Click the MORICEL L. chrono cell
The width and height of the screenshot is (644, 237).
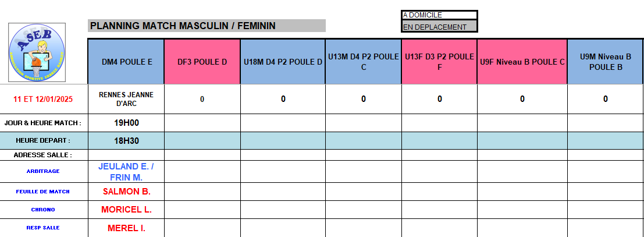click(126, 210)
